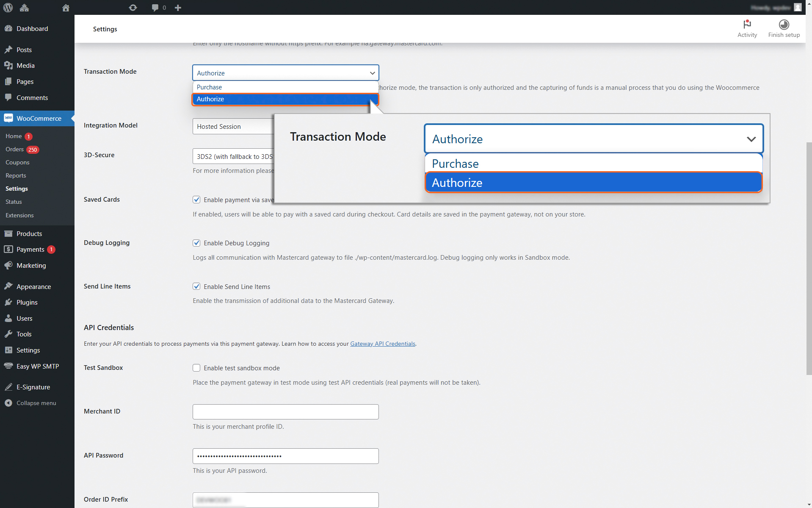
Task: Click the 'Debug Logging' field label
Action: [x=107, y=242]
